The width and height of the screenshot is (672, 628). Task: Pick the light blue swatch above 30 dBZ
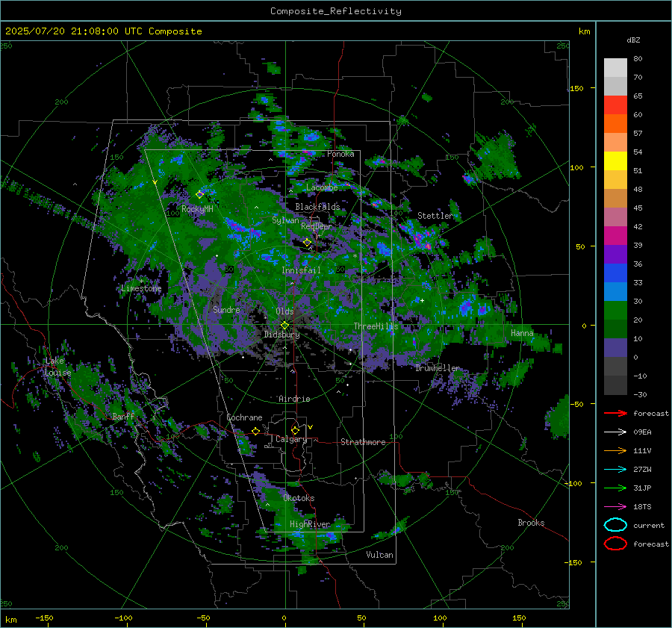(x=615, y=292)
